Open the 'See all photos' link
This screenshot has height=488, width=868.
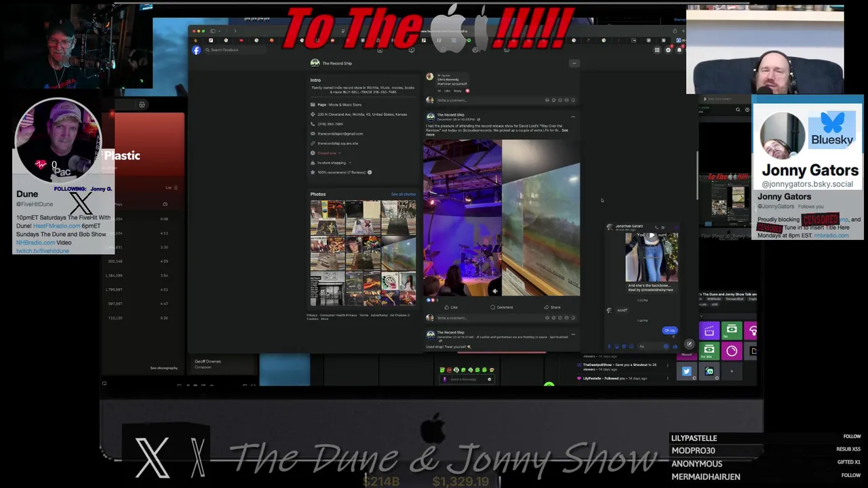point(403,195)
